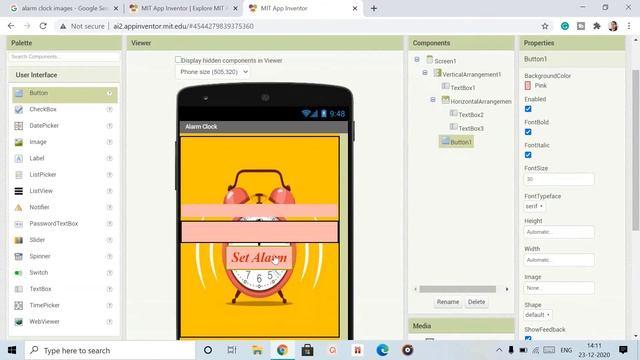This screenshot has height=360, width=640.
Task: Open help for Notifier component
Action: pos(109,207)
